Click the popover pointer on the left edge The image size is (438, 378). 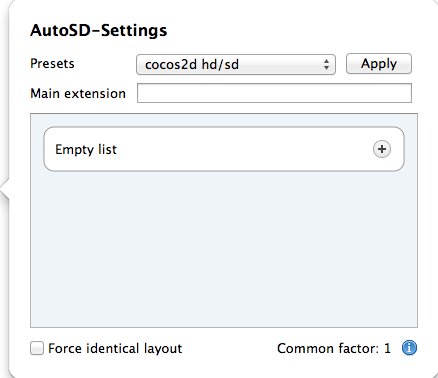5,191
